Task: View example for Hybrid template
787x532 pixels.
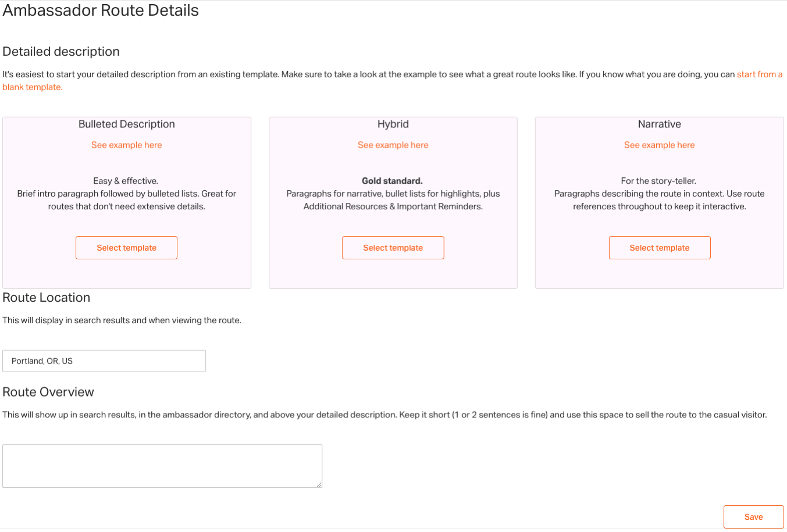Action: pyautogui.click(x=393, y=145)
